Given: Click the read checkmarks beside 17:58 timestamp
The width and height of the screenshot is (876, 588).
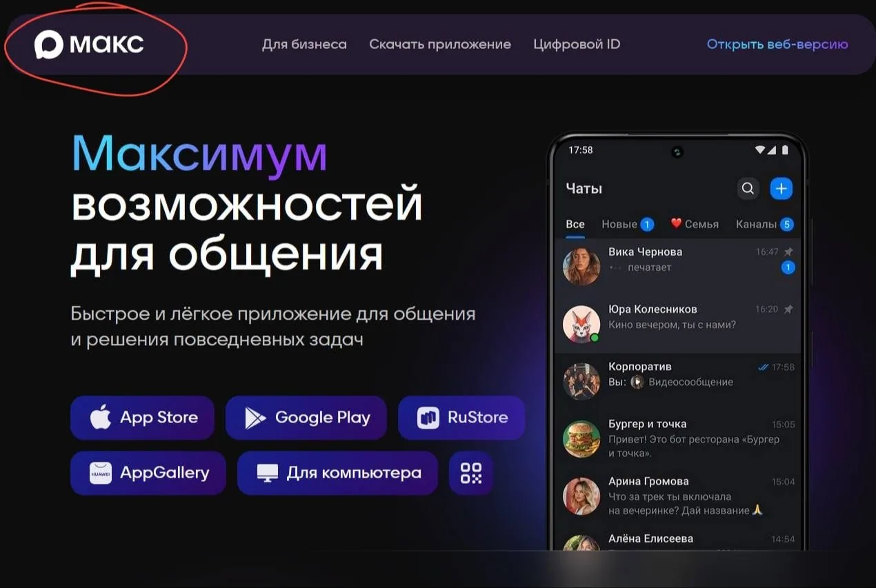Looking at the screenshot, I should [763, 367].
